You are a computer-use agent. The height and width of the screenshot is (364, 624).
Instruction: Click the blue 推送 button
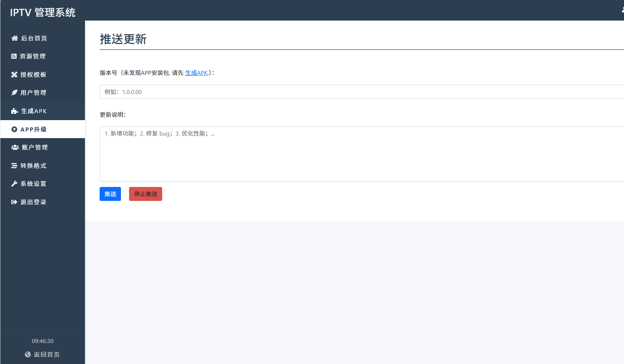110,194
